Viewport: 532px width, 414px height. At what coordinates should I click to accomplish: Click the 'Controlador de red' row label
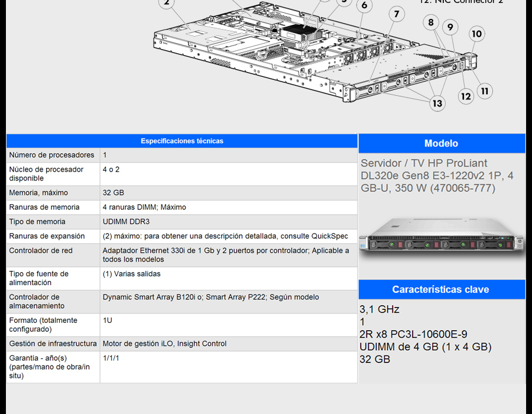[41, 251]
